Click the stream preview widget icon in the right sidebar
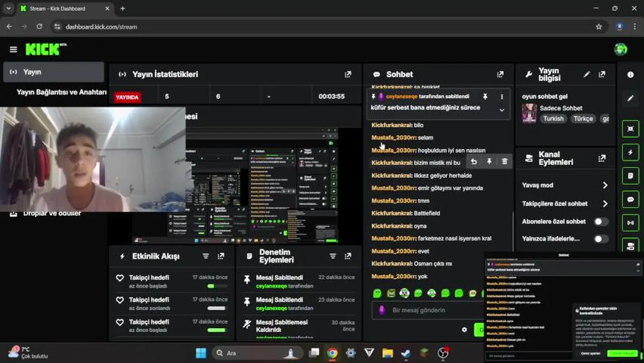Viewport: 644px width, 363px height. pyautogui.click(x=630, y=129)
